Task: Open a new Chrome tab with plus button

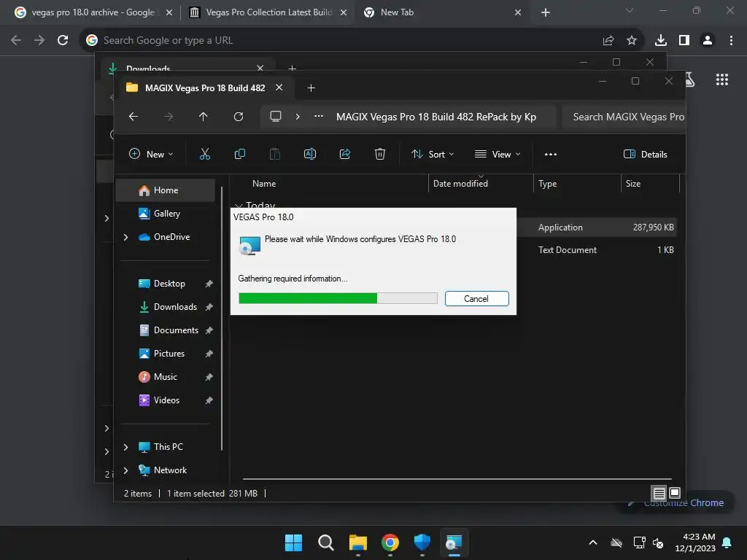Action: (546, 12)
